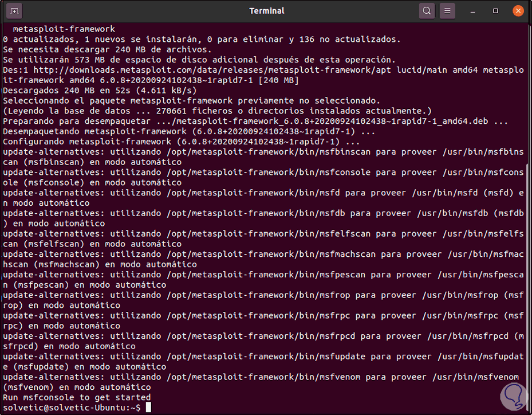
Task: Click the /opt/metasploit-framework/bin/msfrpc path
Action: point(258,315)
